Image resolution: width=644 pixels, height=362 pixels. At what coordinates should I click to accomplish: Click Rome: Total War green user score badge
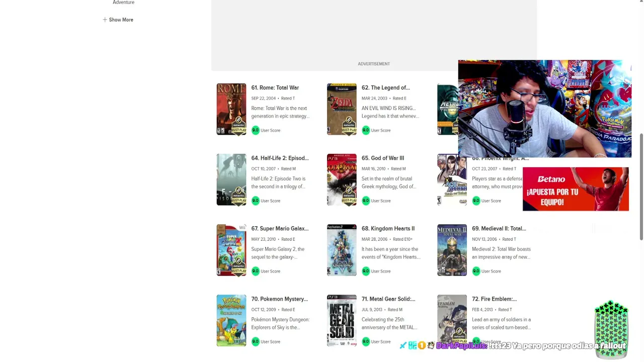pyautogui.click(x=255, y=130)
